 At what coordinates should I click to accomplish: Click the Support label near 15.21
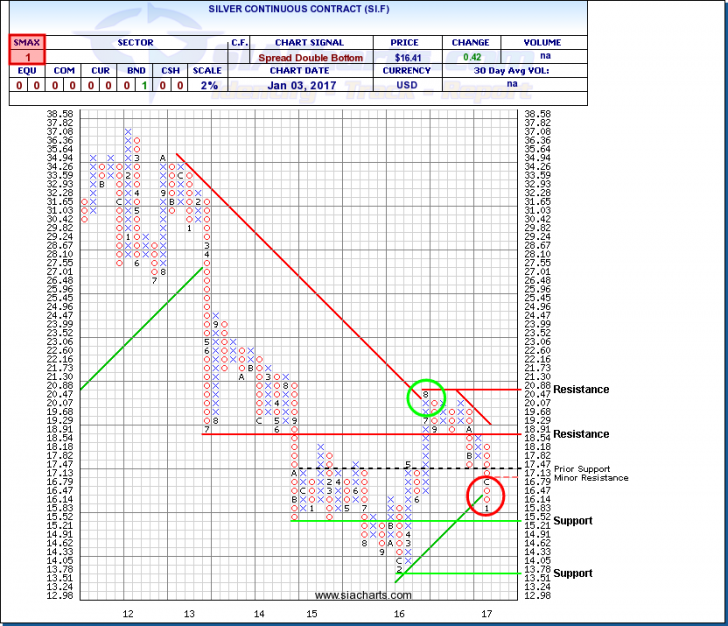coord(574,521)
